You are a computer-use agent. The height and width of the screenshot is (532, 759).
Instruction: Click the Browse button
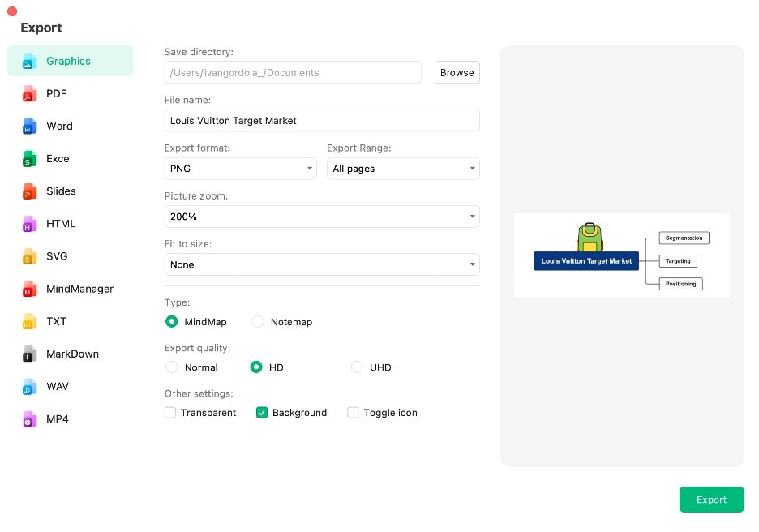point(457,73)
